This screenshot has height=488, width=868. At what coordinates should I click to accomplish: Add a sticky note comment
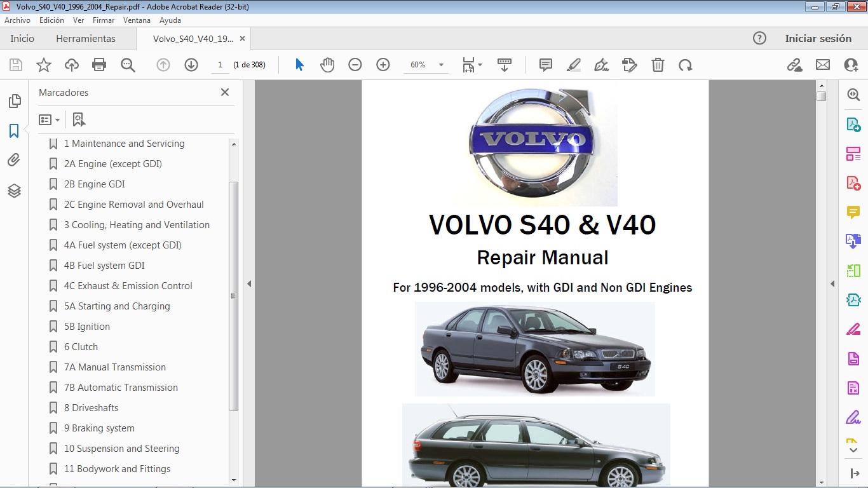pos(545,64)
